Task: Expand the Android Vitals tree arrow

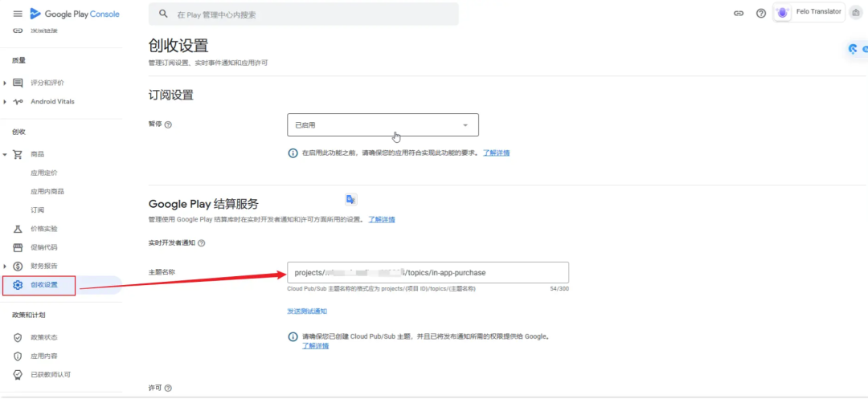Action: (5, 102)
